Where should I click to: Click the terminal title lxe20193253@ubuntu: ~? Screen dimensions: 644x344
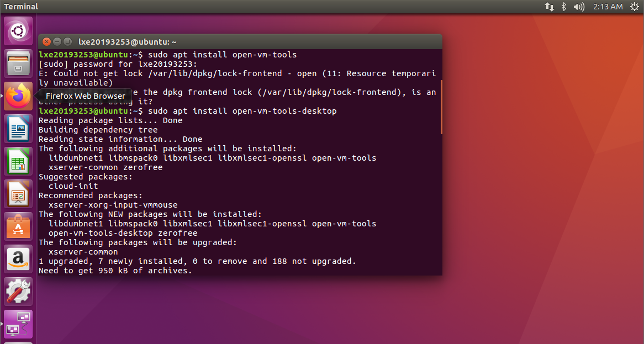coord(128,42)
